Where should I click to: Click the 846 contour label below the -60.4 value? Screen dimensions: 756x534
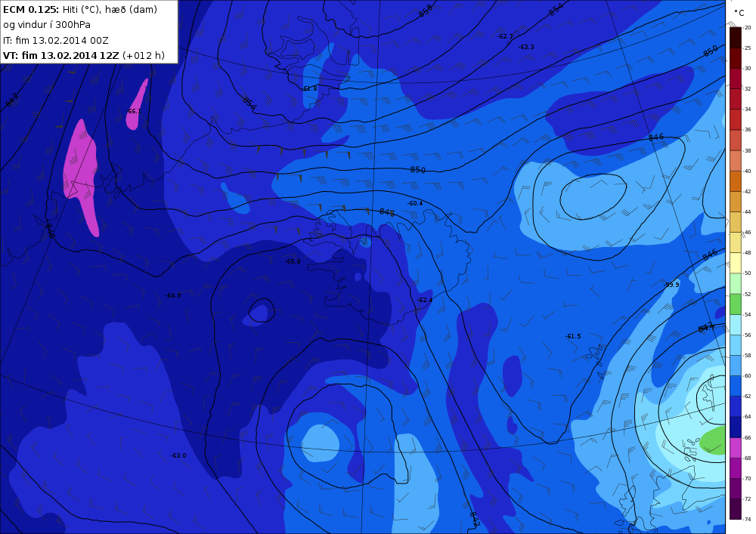click(387, 212)
